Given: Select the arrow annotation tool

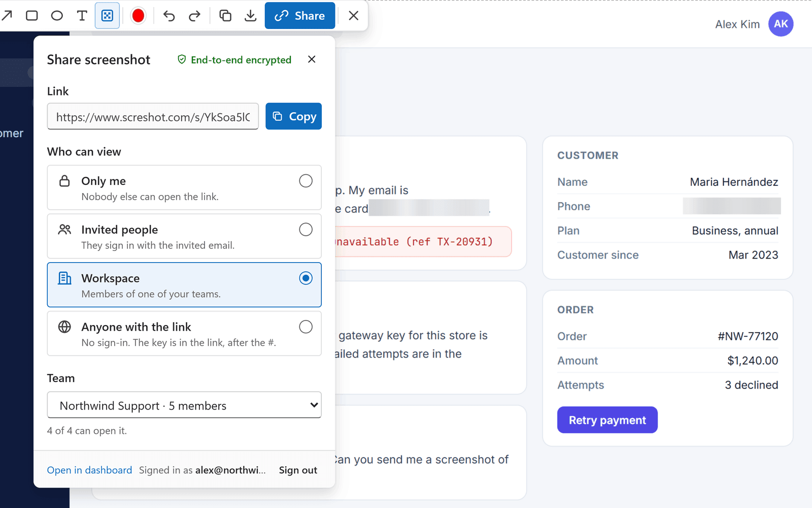Looking at the screenshot, I should point(7,16).
